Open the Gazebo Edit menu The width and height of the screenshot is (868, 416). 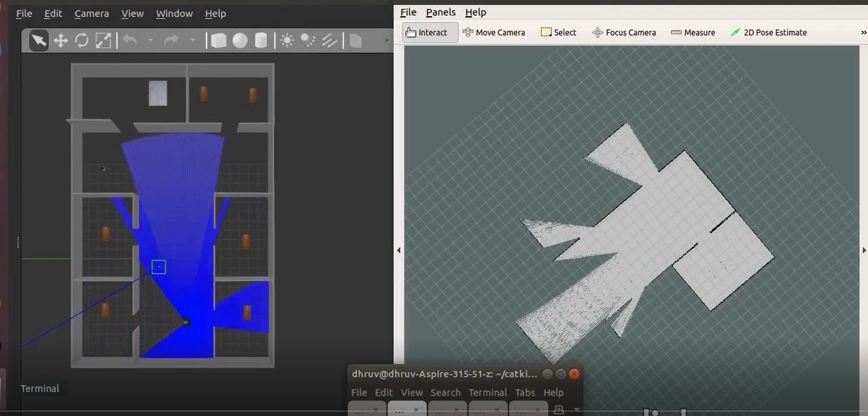[x=53, y=13]
